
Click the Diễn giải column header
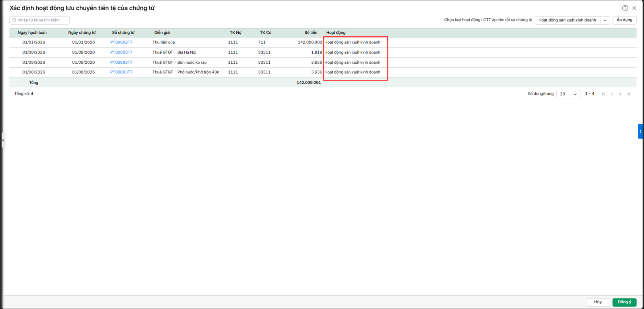point(162,33)
